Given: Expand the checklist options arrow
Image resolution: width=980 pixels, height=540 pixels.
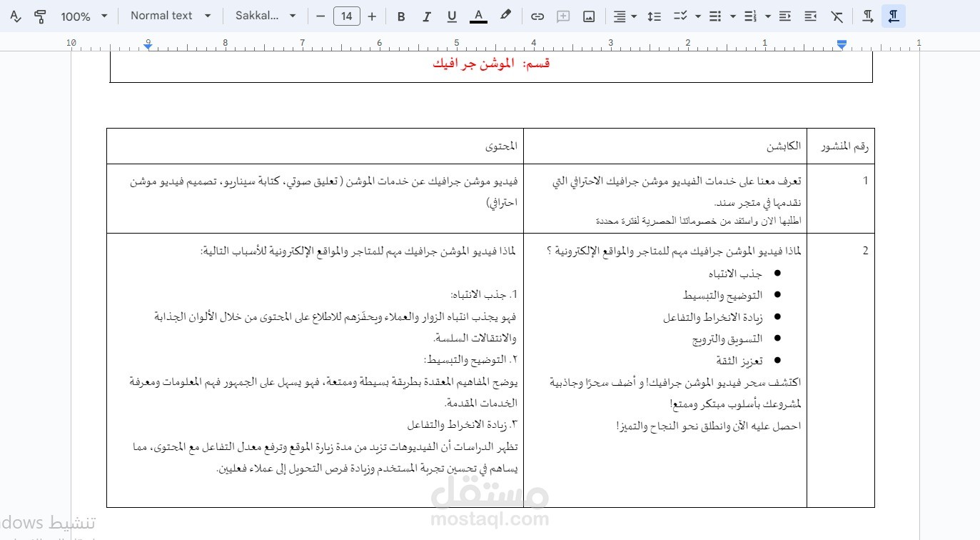Looking at the screenshot, I should pos(697,16).
